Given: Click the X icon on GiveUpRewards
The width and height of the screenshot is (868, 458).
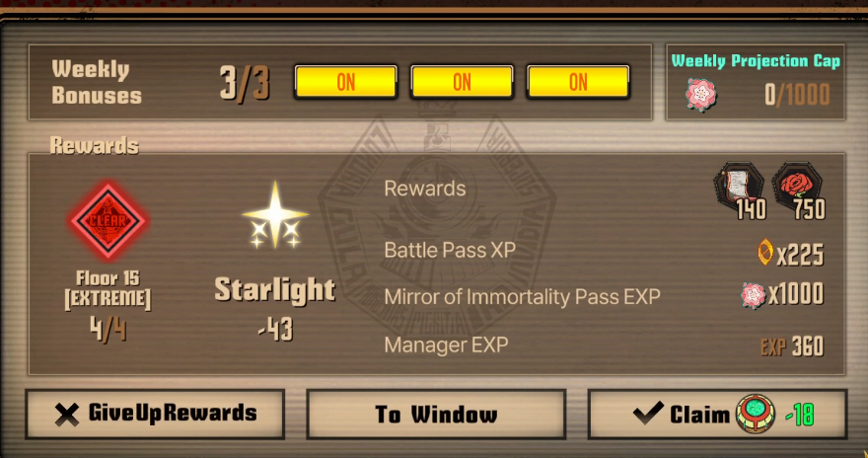Looking at the screenshot, I should tap(67, 415).
